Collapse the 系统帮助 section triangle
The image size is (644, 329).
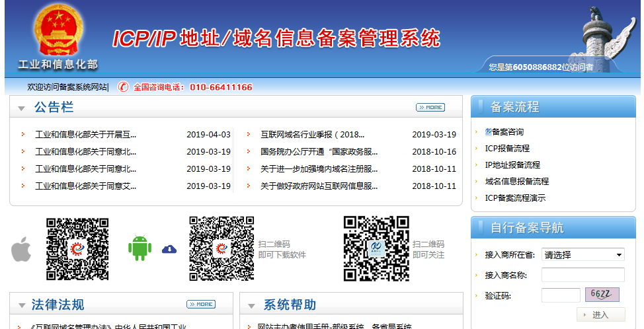[251, 306]
